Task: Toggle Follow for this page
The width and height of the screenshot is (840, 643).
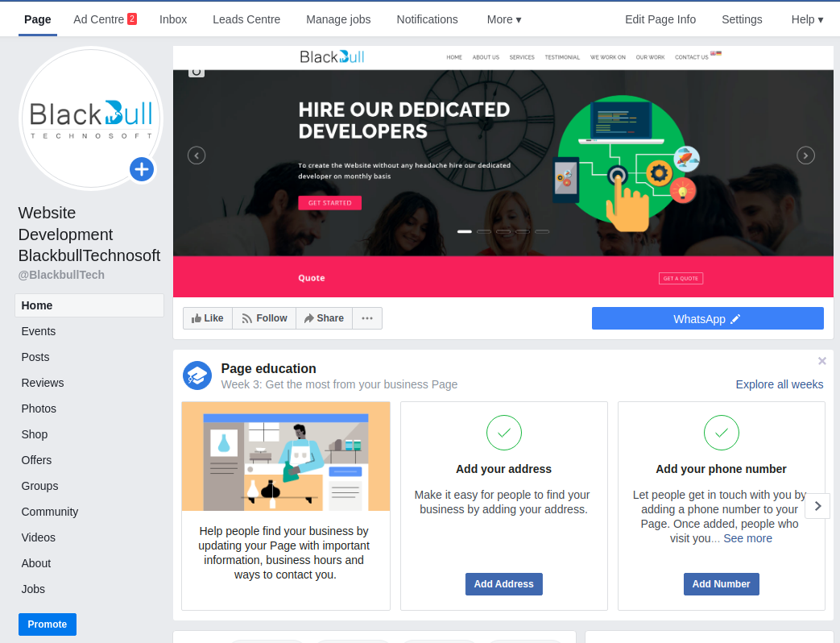Action: click(x=264, y=318)
